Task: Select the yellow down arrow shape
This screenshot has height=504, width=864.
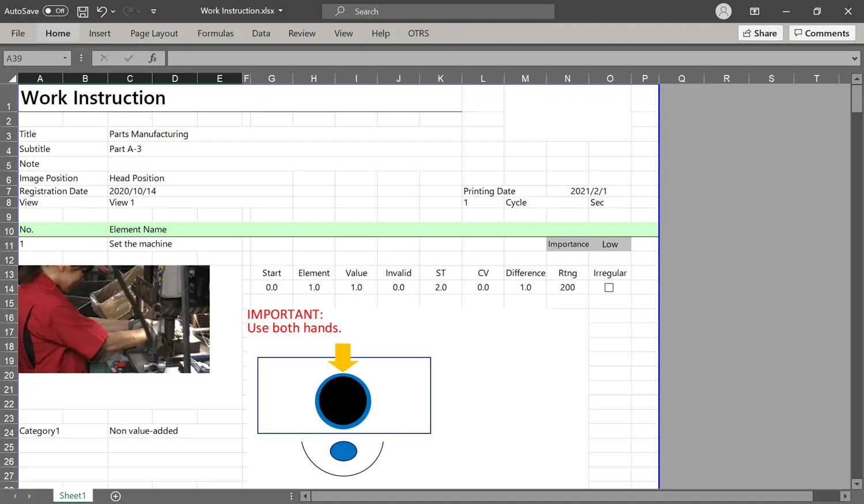Action: click(x=343, y=357)
